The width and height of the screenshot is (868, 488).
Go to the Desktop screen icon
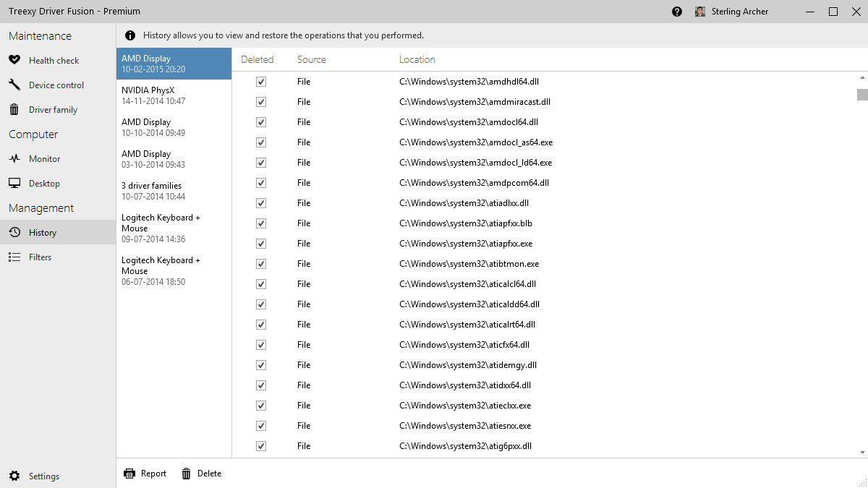pyautogui.click(x=14, y=183)
